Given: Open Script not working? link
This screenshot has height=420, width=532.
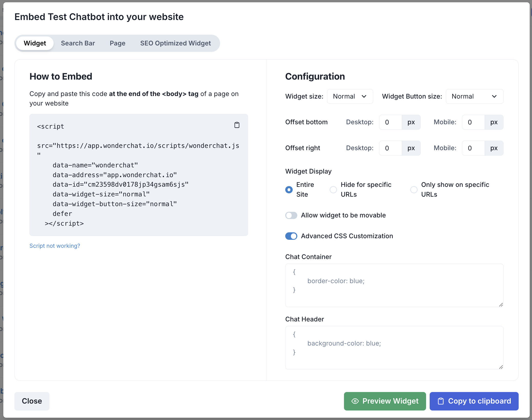Looking at the screenshot, I should click(x=55, y=246).
